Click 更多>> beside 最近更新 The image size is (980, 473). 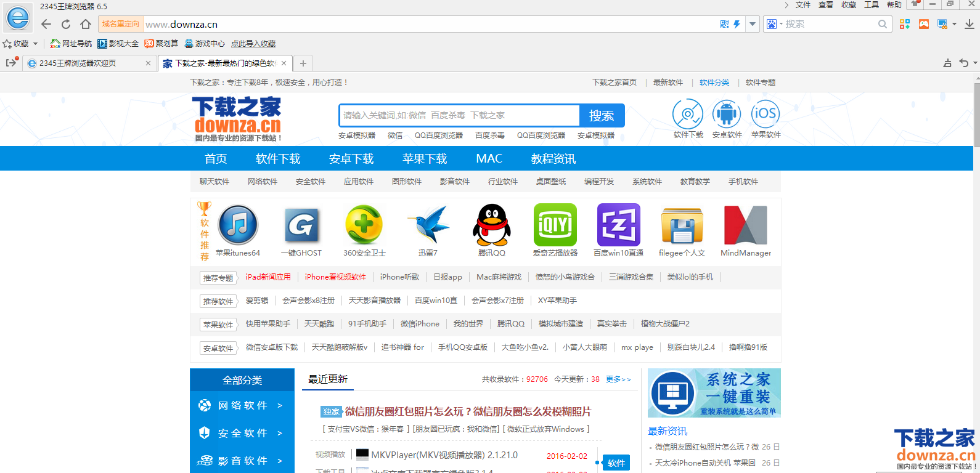(618, 379)
